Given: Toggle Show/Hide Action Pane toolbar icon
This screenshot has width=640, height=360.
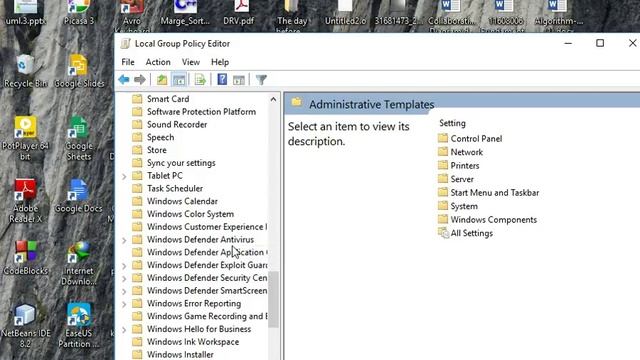Looking at the screenshot, I should point(239,80).
